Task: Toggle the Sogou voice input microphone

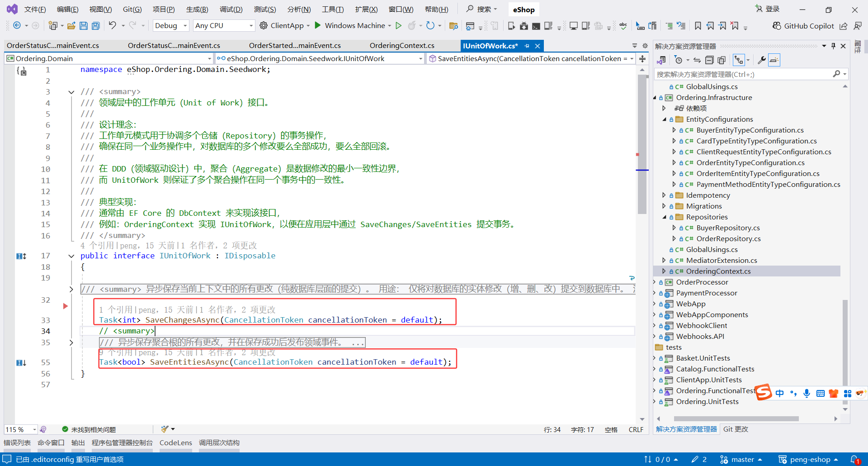Action: pyautogui.click(x=807, y=393)
